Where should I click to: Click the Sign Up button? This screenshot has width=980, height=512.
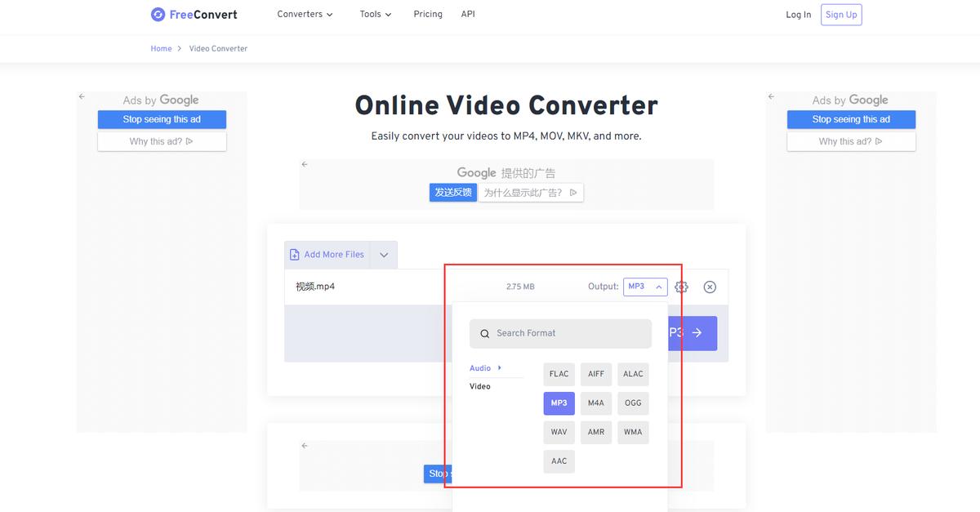(841, 15)
